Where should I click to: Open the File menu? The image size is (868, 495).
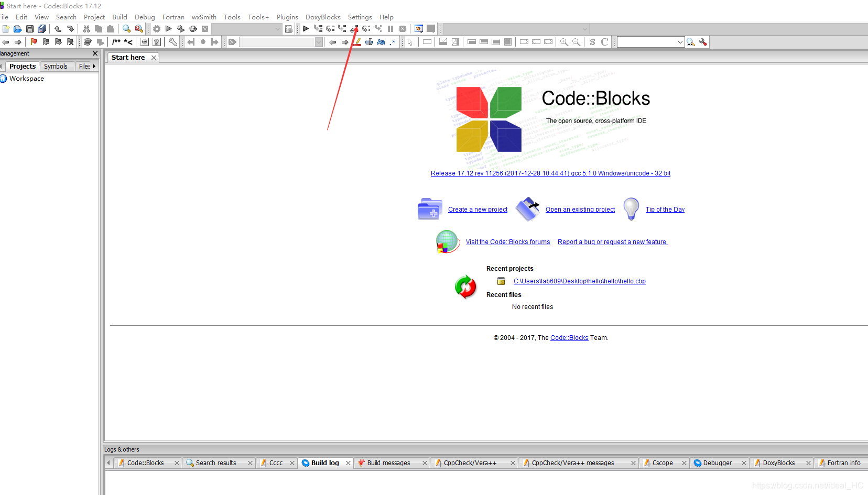point(4,17)
